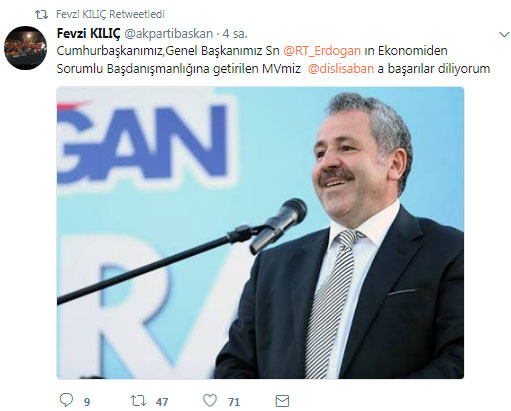511x411 pixels.
Task: Visit the @akpartibaskan handle
Action: [169, 34]
